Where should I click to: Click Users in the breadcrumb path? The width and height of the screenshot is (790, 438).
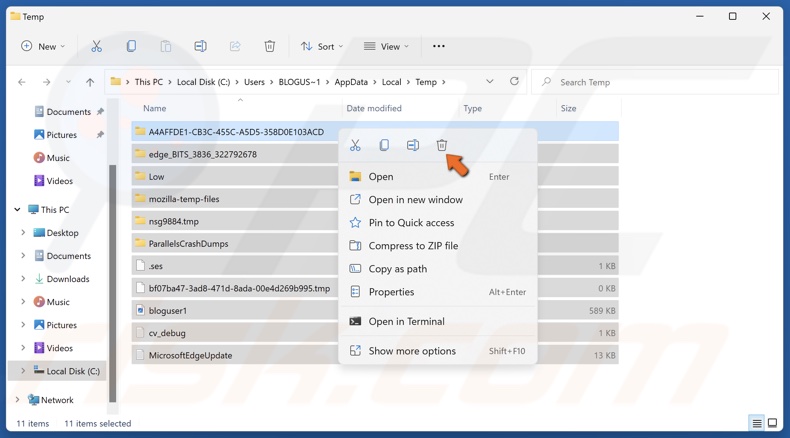254,82
